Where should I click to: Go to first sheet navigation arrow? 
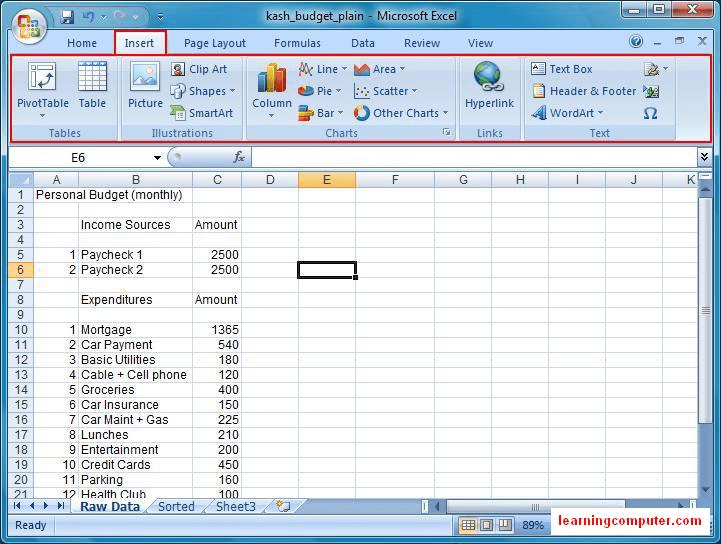tap(17, 506)
